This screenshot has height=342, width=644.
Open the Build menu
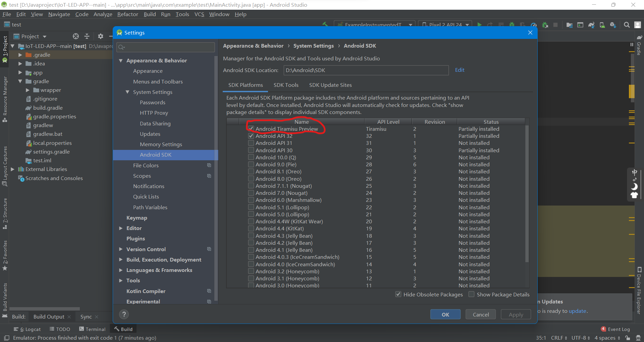[150, 14]
